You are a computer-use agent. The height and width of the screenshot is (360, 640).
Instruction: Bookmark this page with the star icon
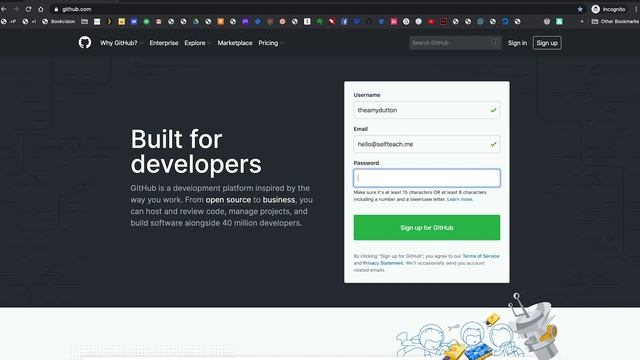point(580,9)
